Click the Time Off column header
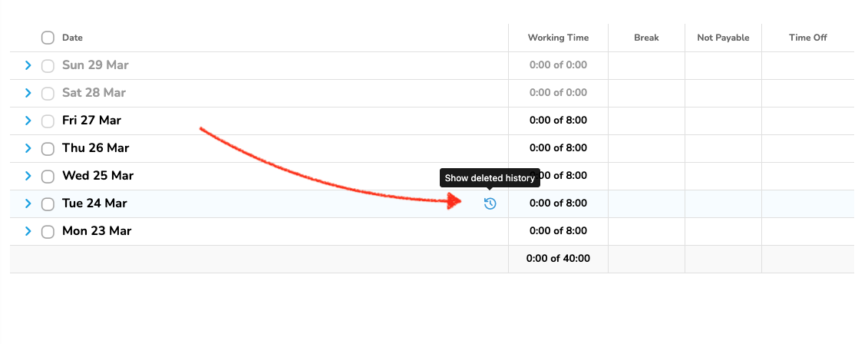 click(x=808, y=38)
